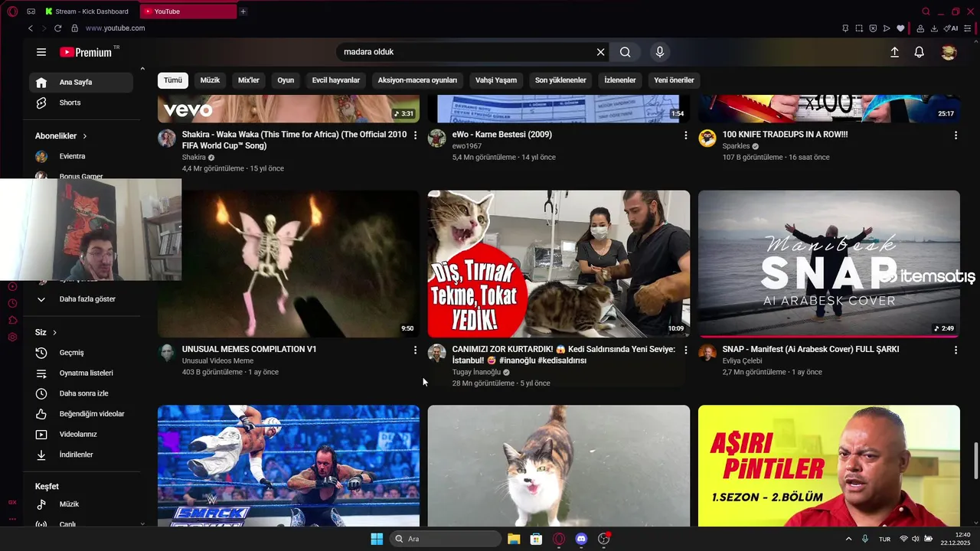Open options menu for eWo Karne Bestesi video
Viewport: 980px width, 551px height.
(x=686, y=135)
